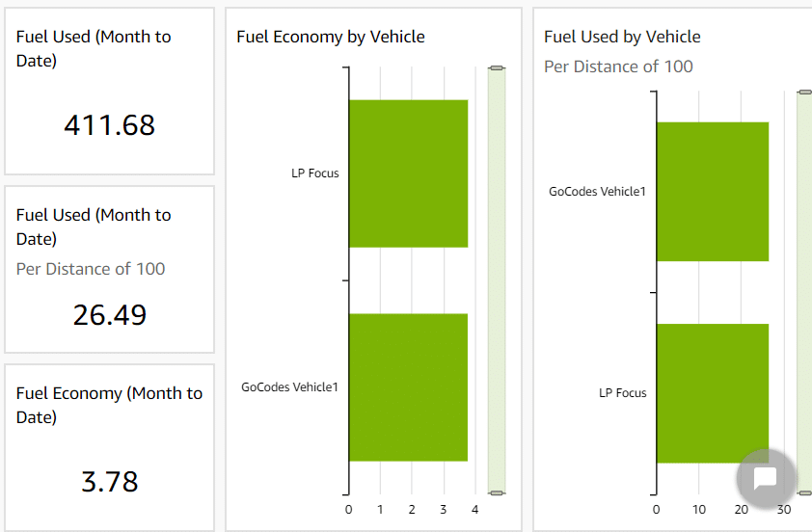Click top scroll handle of Fuel Used chart

804,93
